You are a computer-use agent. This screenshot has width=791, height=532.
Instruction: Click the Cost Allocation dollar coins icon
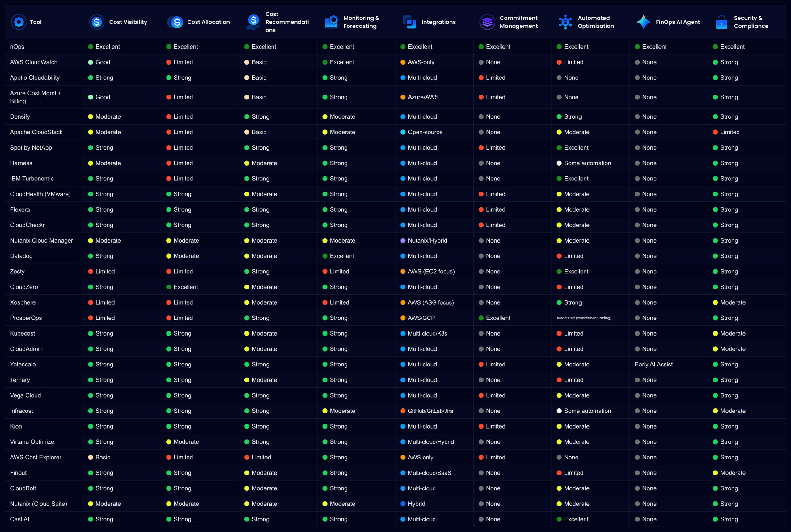pyautogui.click(x=175, y=22)
